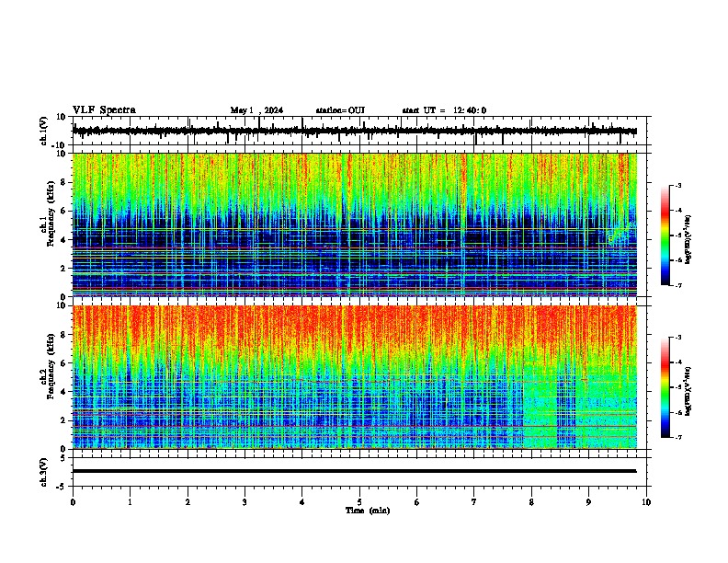This screenshot has height=563, width=728.
Task: Click the "VLF Spectra" title text
Action: (x=104, y=110)
